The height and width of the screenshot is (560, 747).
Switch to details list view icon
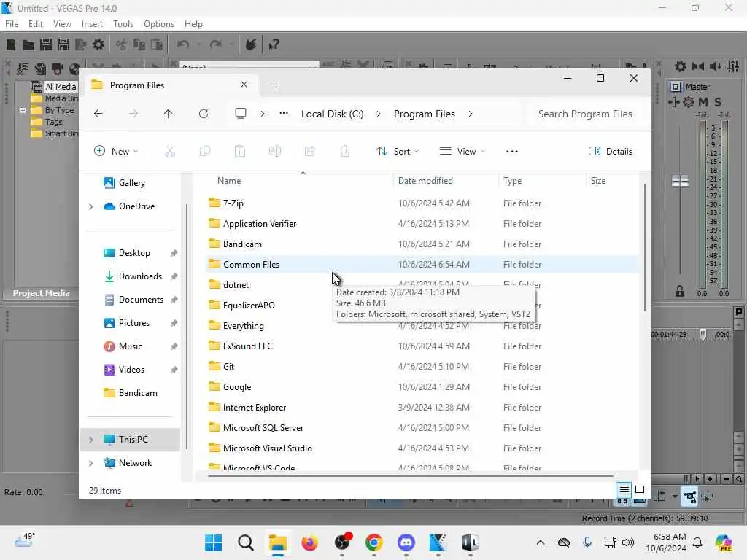pyautogui.click(x=624, y=489)
